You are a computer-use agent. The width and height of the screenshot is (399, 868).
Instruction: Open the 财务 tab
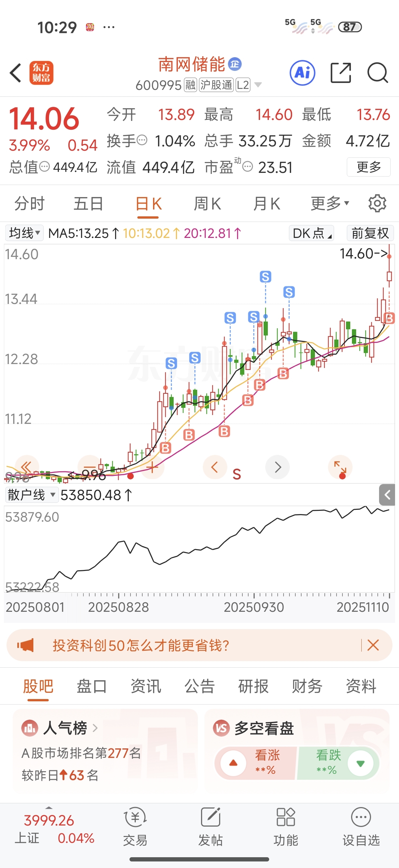(x=307, y=686)
